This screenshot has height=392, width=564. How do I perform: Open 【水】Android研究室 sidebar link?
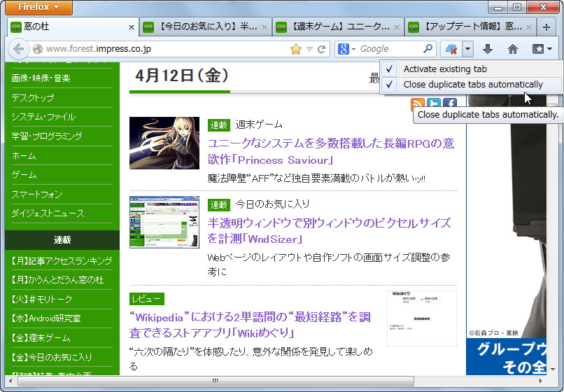point(45,318)
